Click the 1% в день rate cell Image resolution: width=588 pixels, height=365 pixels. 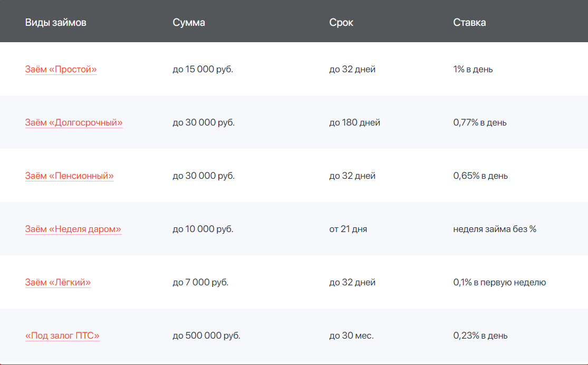tap(473, 69)
